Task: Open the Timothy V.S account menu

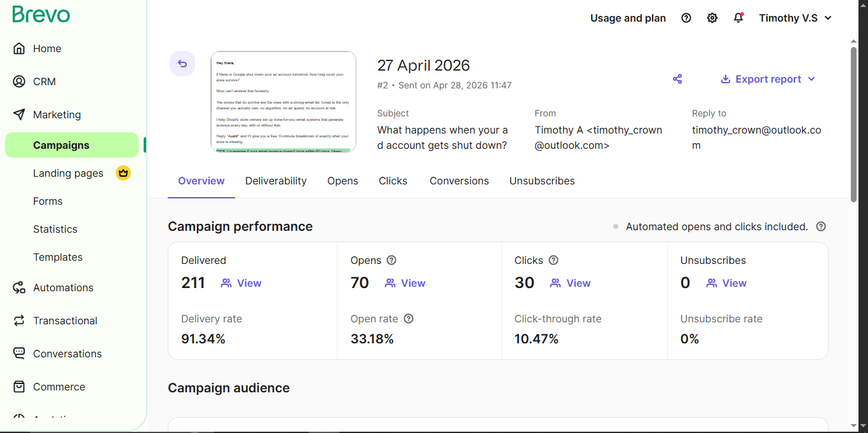Action: coord(795,18)
